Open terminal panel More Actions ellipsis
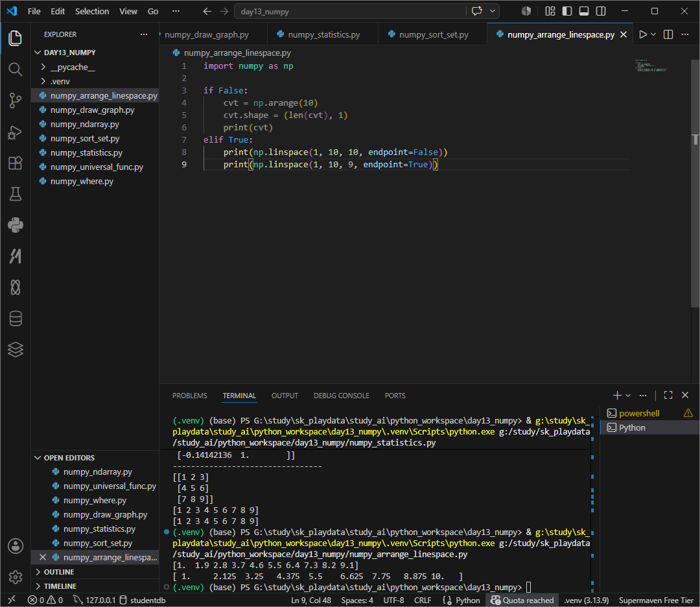The height and width of the screenshot is (607, 700). coord(643,396)
